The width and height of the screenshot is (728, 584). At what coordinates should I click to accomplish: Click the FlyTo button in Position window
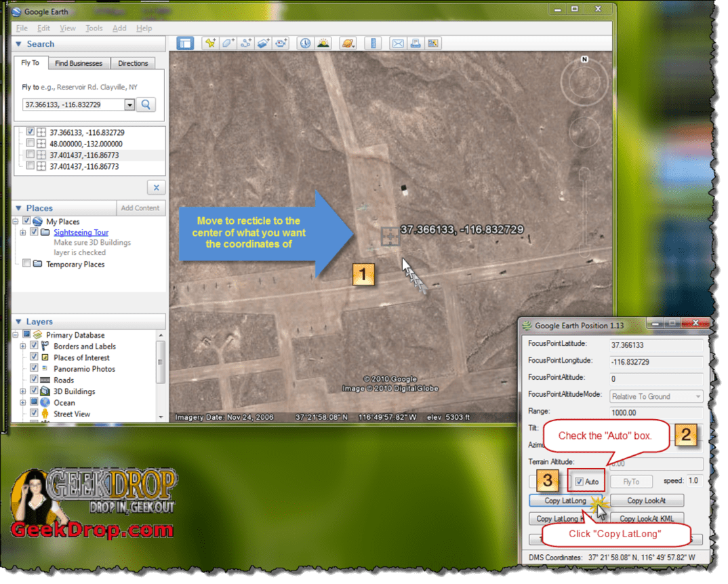pos(631,482)
